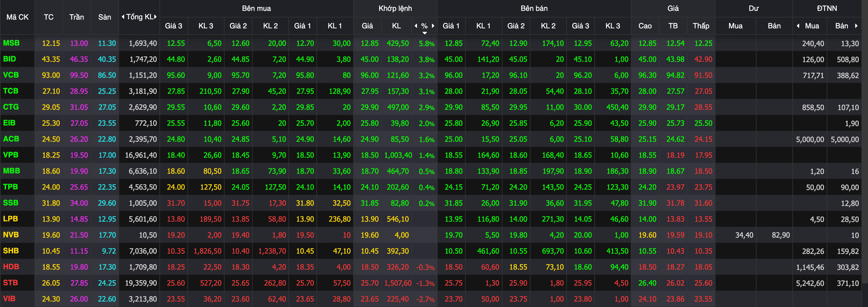868x307 pixels.
Task: Open the TPB stock symbol
Action: click(11, 187)
